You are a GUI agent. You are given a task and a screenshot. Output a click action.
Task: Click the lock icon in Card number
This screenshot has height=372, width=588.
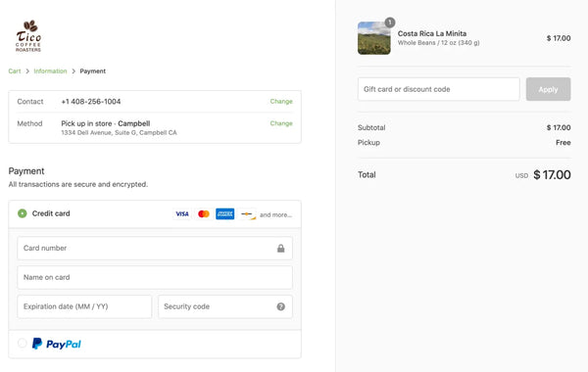pos(281,249)
